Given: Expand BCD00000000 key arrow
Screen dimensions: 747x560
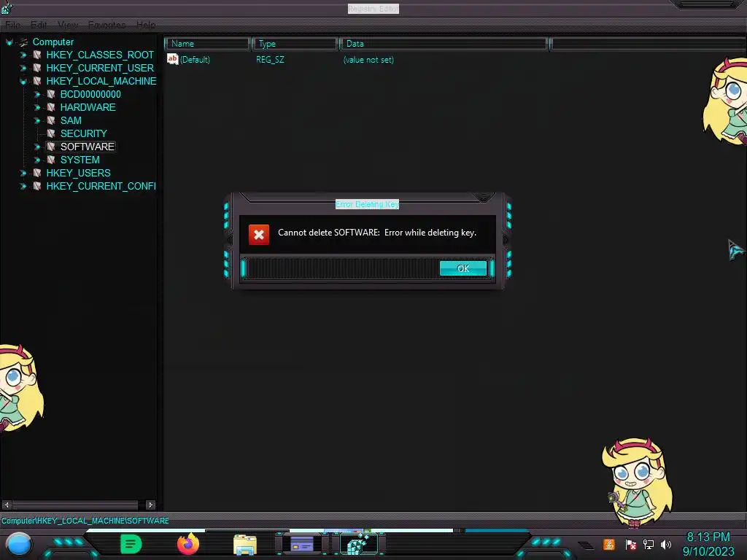Looking at the screenshot, I should (36, 94).
